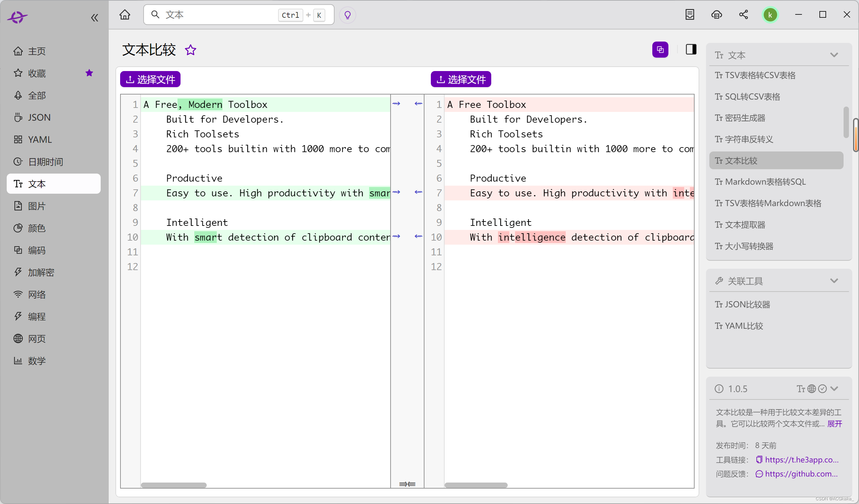Image resolution: width=859 pixels, height=504 pixels.
Task: Click 展开 to expand tool description
Action: tap(834, 424)
